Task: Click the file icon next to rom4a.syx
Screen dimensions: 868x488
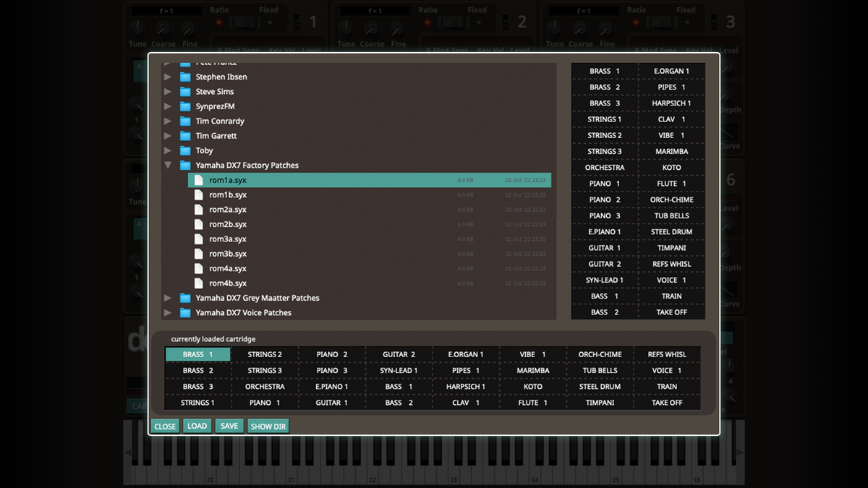Action: (x=198, y=268)
